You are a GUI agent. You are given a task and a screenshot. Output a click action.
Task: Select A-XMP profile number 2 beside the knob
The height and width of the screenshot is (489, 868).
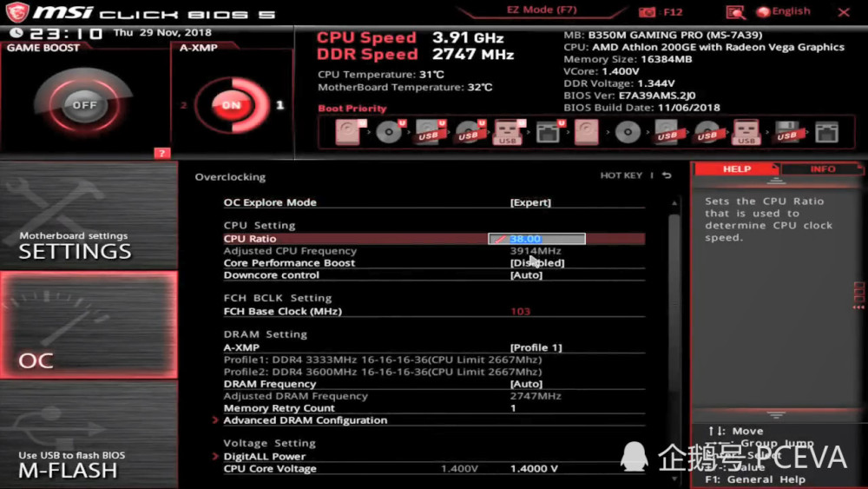(183, 105)
